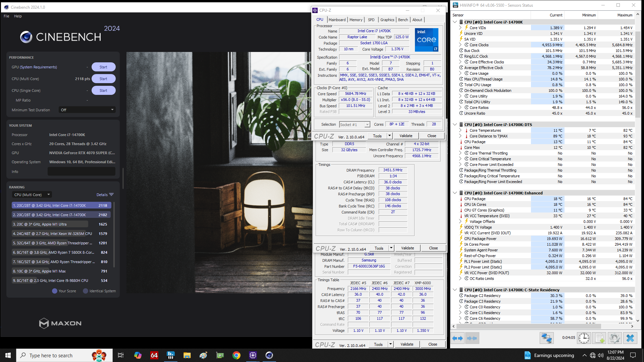Collapse i7-14700K Enhanced sensor group
644x362 pixels.
pos(455,193)
